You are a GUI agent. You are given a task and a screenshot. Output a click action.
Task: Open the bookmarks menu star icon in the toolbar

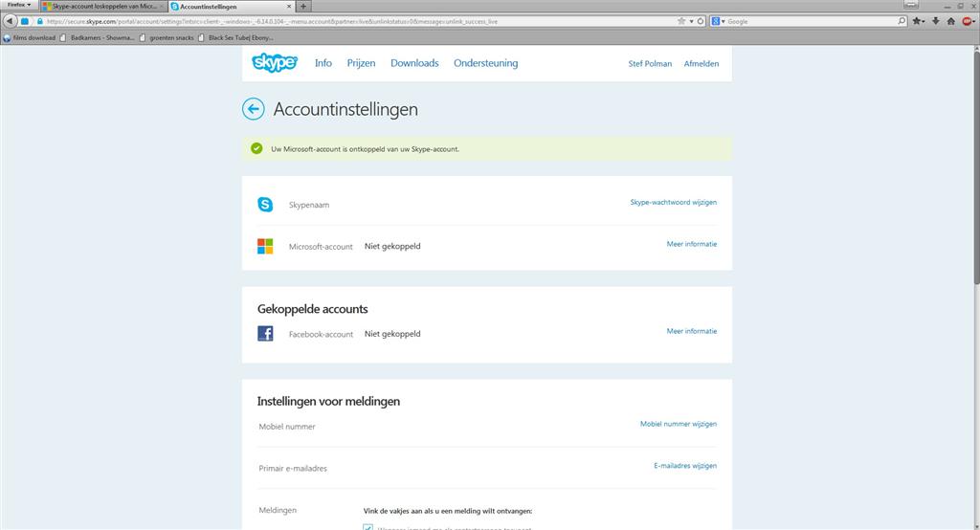pyautogui.click(x=918, y=21)
